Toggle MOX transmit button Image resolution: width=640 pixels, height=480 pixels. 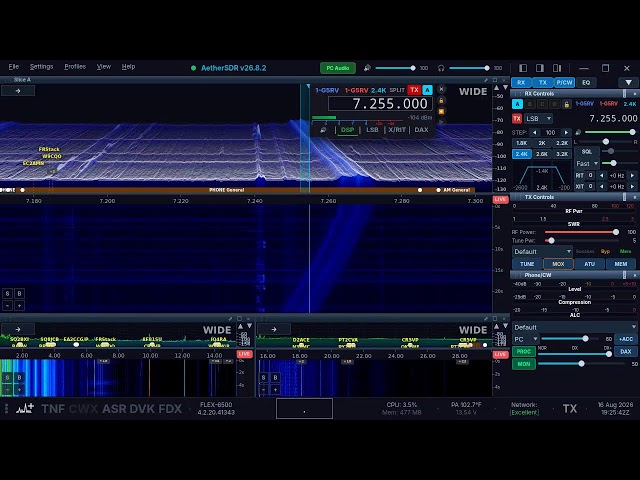558,264
